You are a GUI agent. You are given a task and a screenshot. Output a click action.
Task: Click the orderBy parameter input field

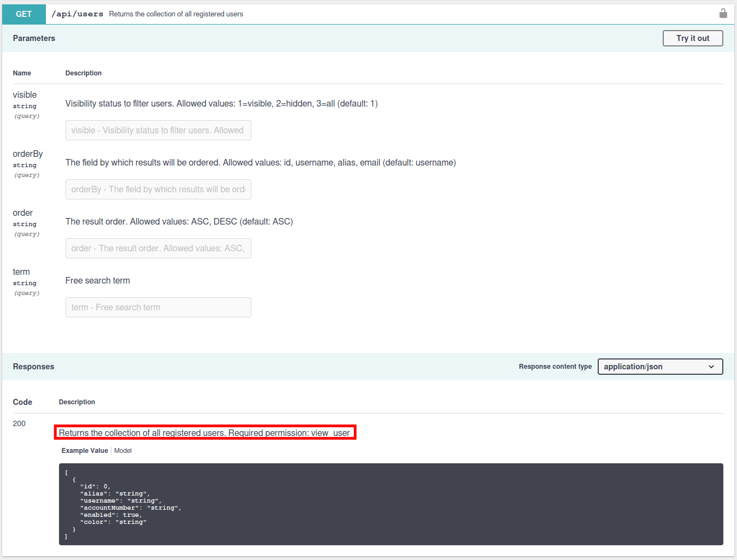pos(158,189)
